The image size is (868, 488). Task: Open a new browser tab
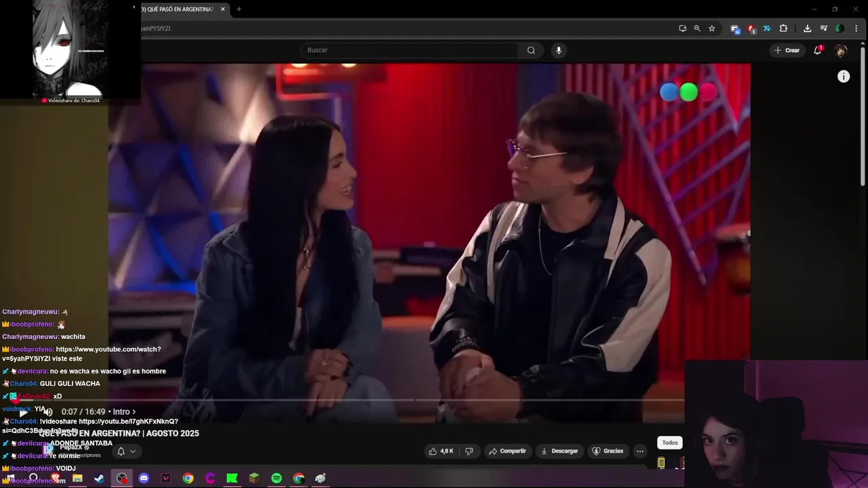(x=239, y=9)
